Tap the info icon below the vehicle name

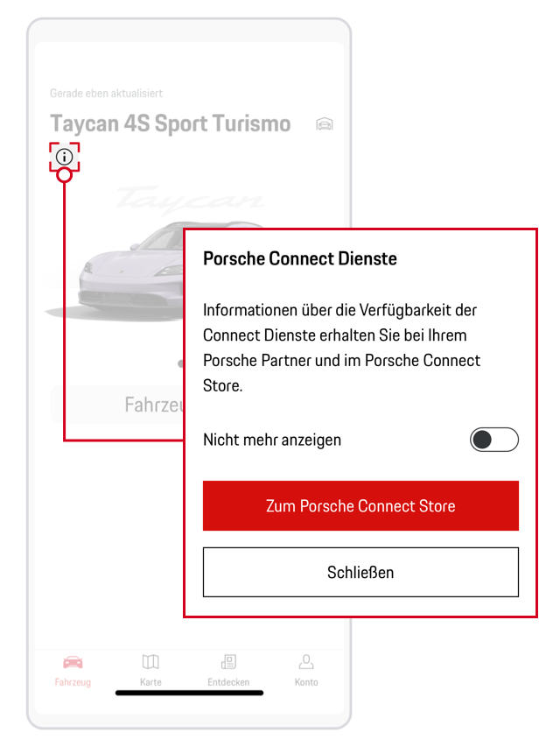(65, 158)
